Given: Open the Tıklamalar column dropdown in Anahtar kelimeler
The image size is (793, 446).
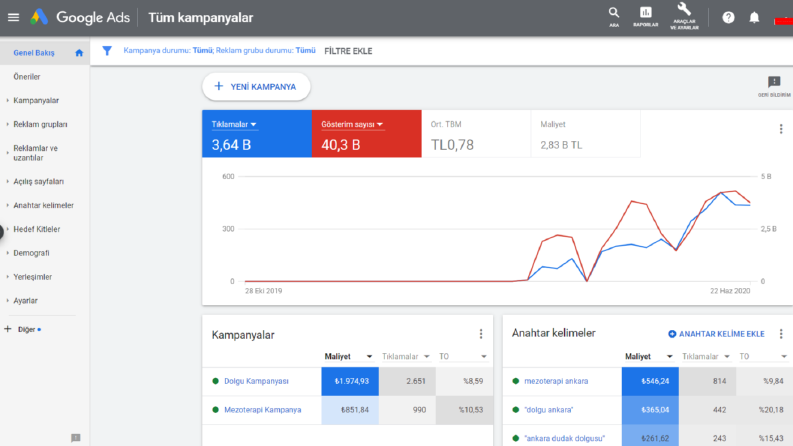Looking at the screenshot, I should (706, 356).
